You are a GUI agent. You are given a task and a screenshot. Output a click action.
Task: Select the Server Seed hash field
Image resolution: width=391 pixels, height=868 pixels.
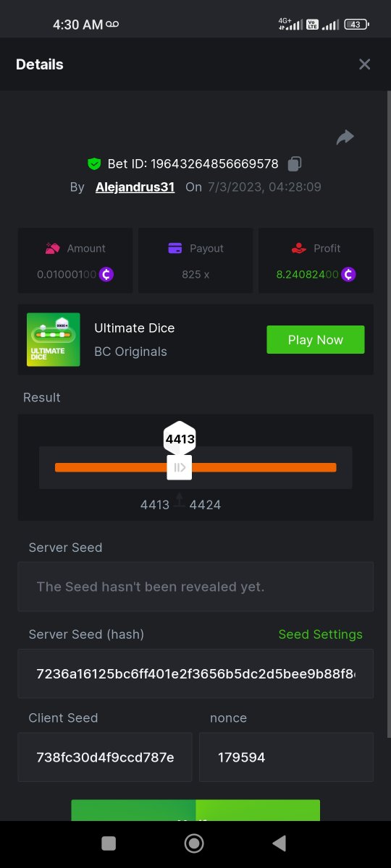click(195, 673)
